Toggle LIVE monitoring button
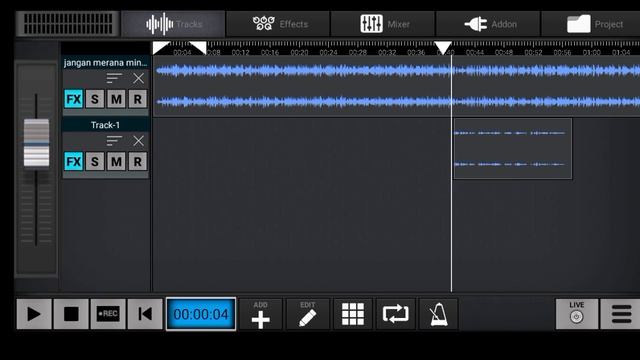640x360 pixels. pyautogui.click(x=577, y=314)
